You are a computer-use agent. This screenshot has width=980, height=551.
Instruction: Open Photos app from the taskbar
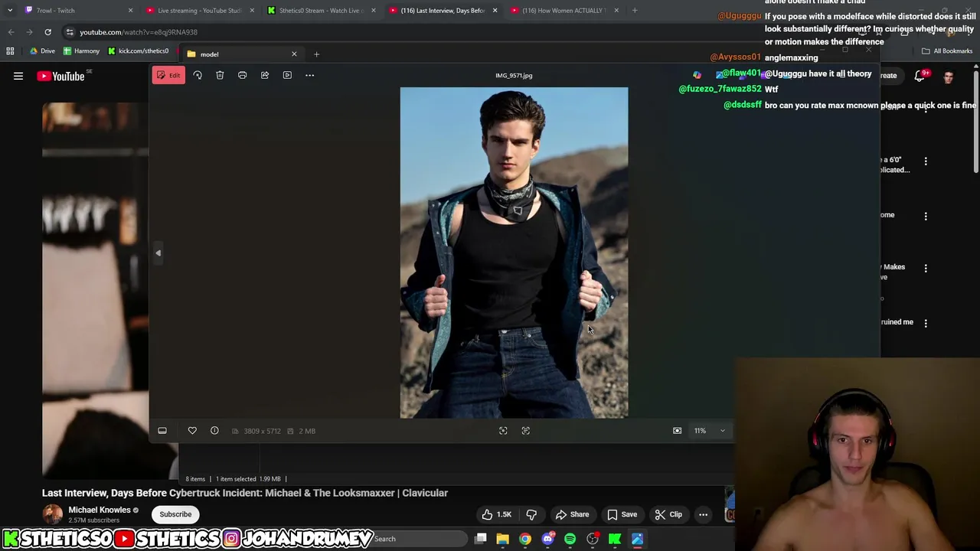point(637,539)
